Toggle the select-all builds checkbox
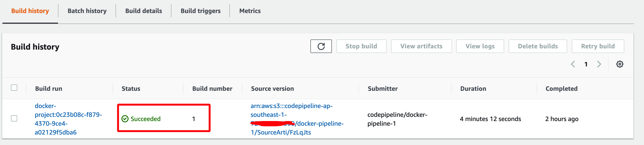 click(x=14, y=88)
